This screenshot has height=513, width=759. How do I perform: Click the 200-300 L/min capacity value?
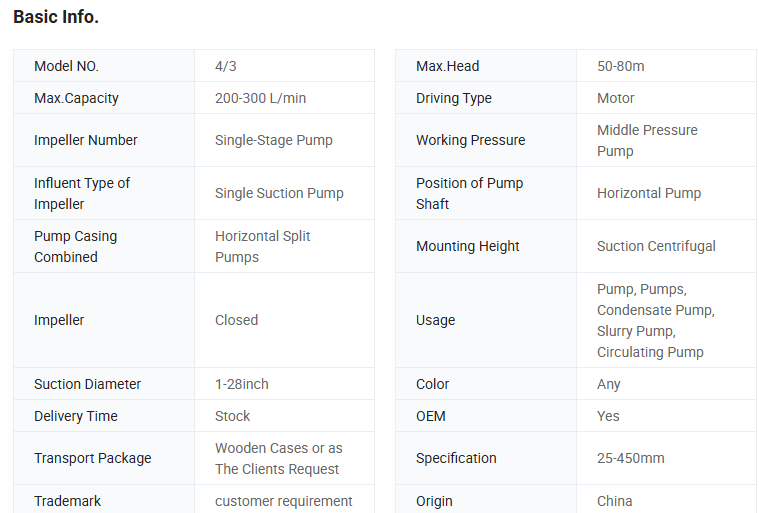[260, 98]
